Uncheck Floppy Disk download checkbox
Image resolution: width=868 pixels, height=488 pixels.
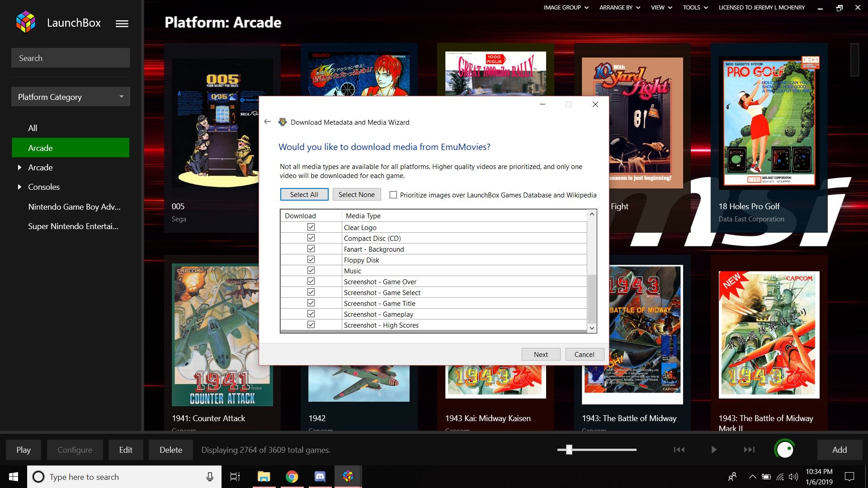[x=311, y=259]
